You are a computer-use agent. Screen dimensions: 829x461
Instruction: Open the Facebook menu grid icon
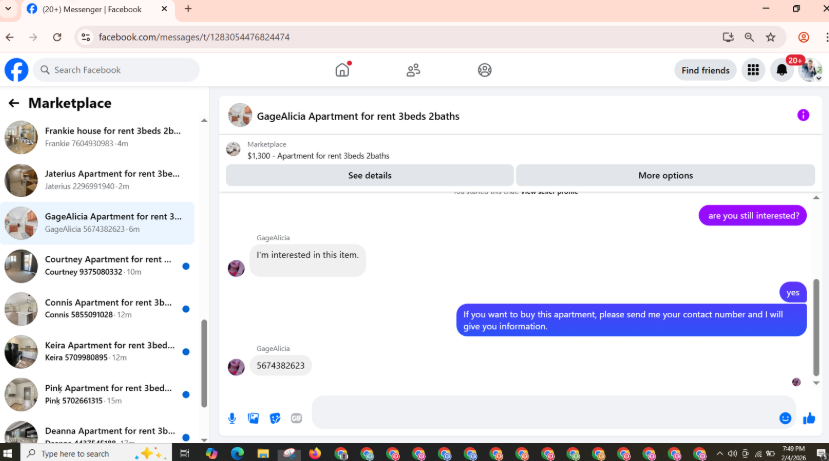tap(753, 70)
